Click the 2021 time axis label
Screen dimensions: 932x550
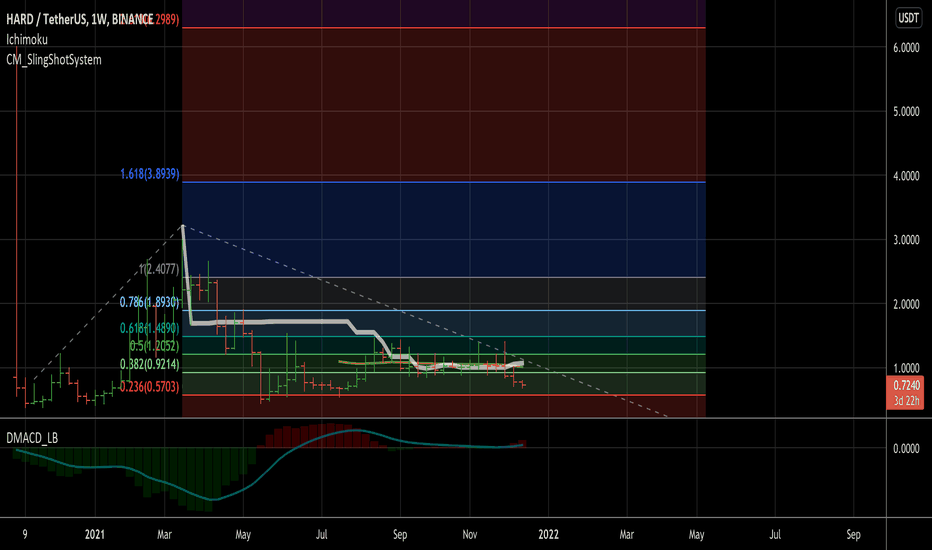tap(95, 535)
